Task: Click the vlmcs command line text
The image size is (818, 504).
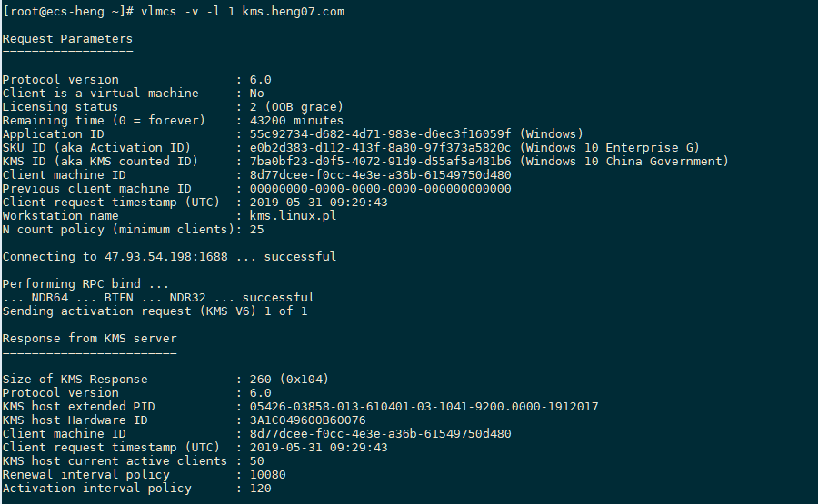Action: (x=243, y=12)
